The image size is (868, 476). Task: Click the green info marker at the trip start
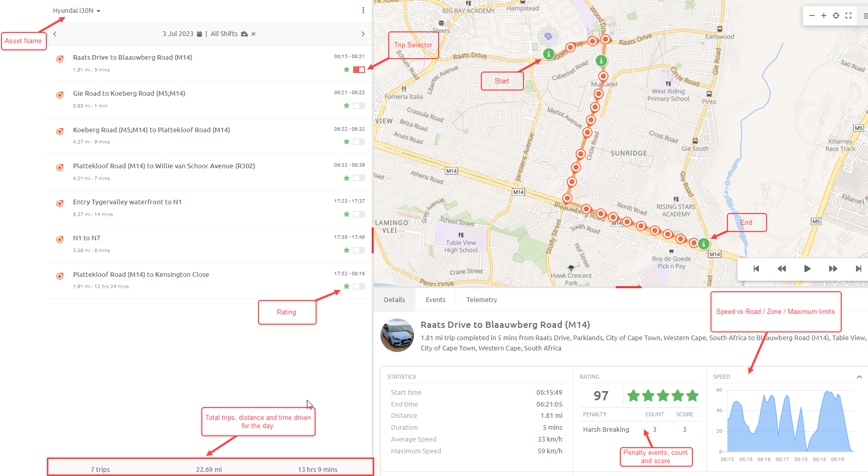548,53
